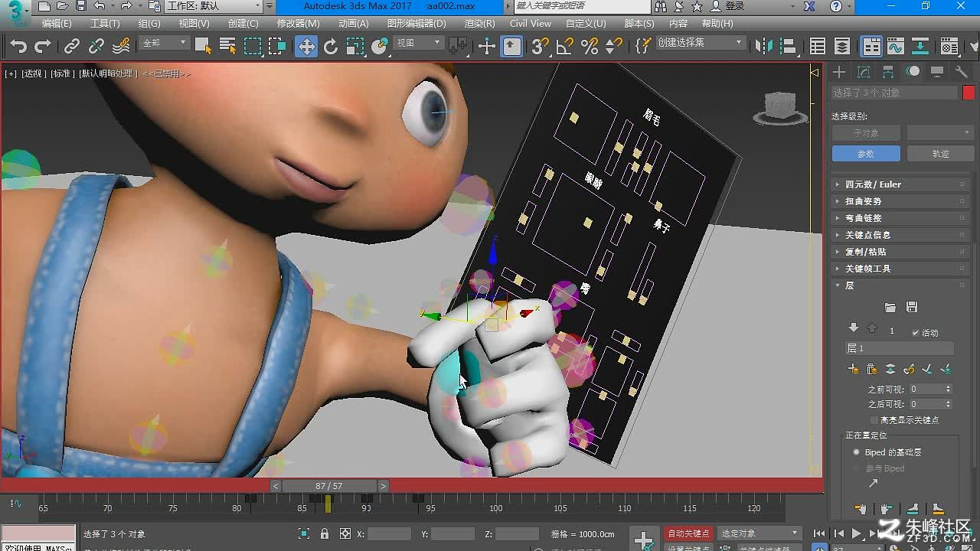Screen dimensions: 980x551
Task: Click the Select and Place tool
Action: [380, 47]
